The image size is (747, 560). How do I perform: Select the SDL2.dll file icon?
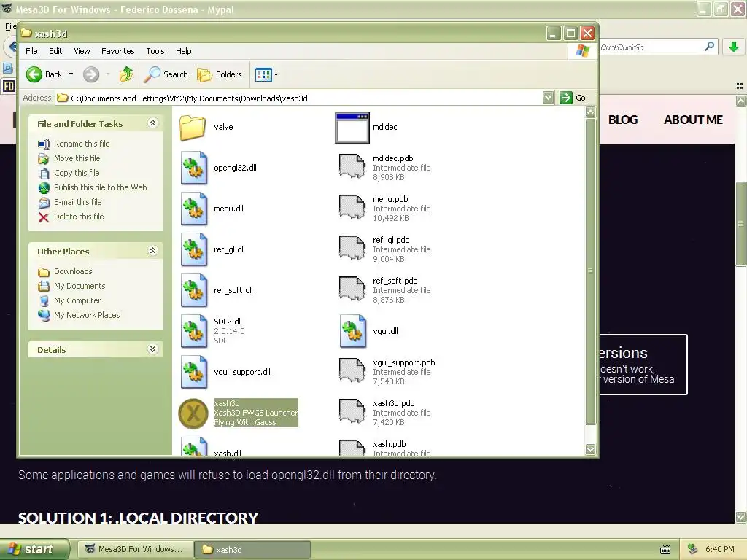coord(194,331)
